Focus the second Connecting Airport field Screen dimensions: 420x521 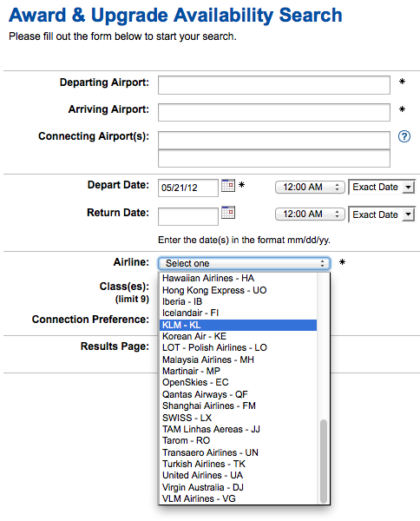274,159
